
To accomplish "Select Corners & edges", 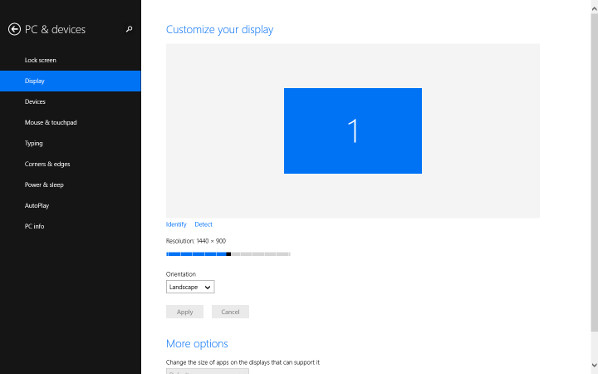I will point(70,164).
